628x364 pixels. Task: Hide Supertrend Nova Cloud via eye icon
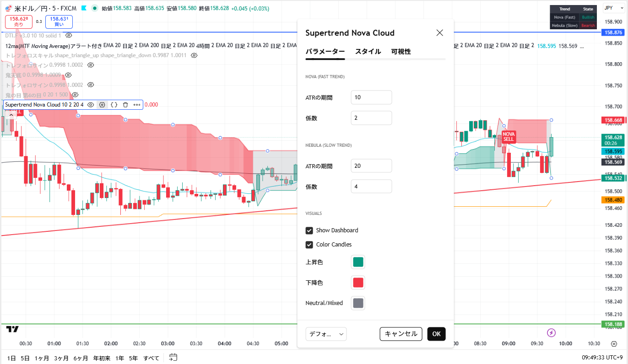pos(91,105)
